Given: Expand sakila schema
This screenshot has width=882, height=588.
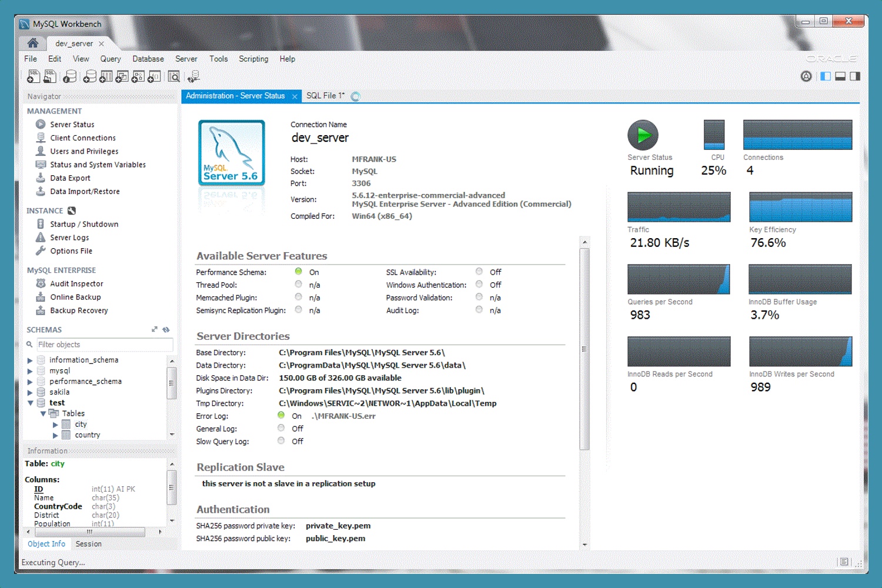Looking at the screenshot, I should 30,392.
